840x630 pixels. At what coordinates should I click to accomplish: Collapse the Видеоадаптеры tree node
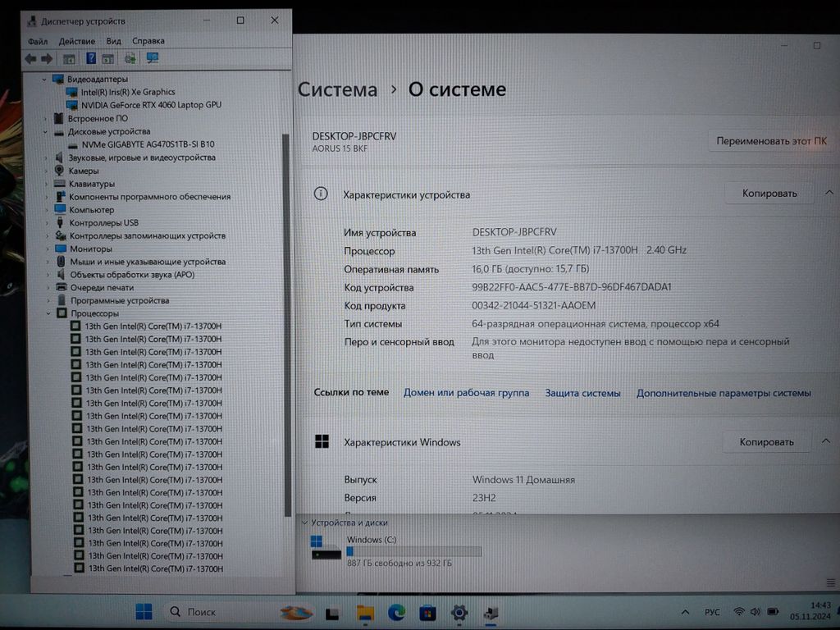(44, 80)
